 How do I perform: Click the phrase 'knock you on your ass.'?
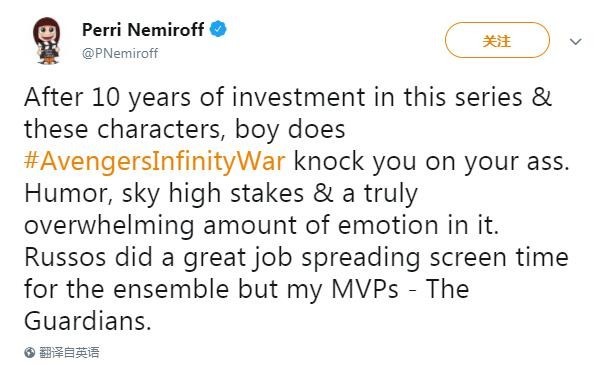(431, 161)
